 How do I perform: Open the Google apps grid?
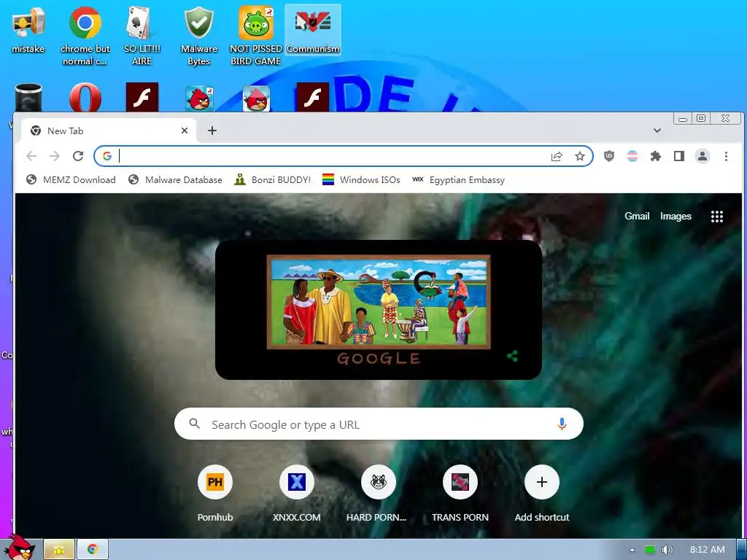[717, 217]
